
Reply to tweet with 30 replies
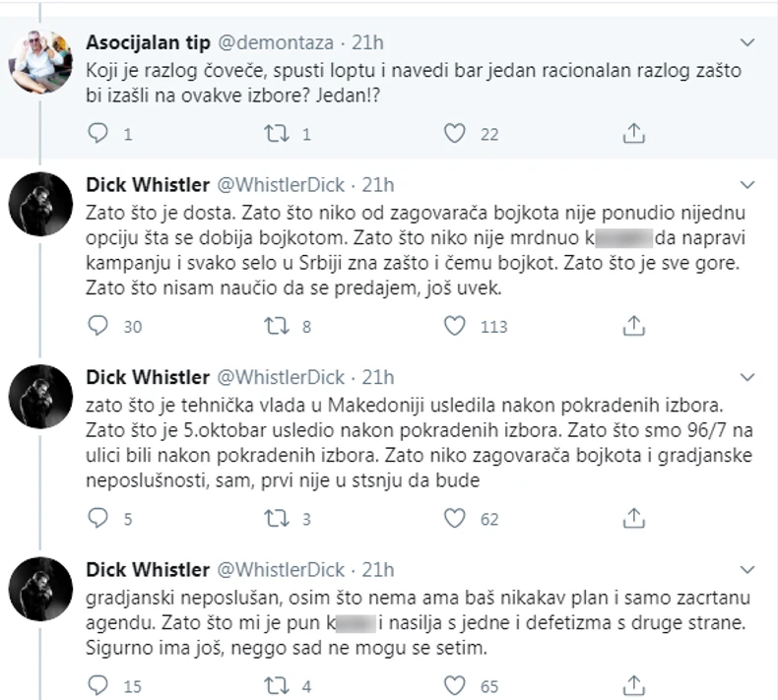[x=97, y=327]
